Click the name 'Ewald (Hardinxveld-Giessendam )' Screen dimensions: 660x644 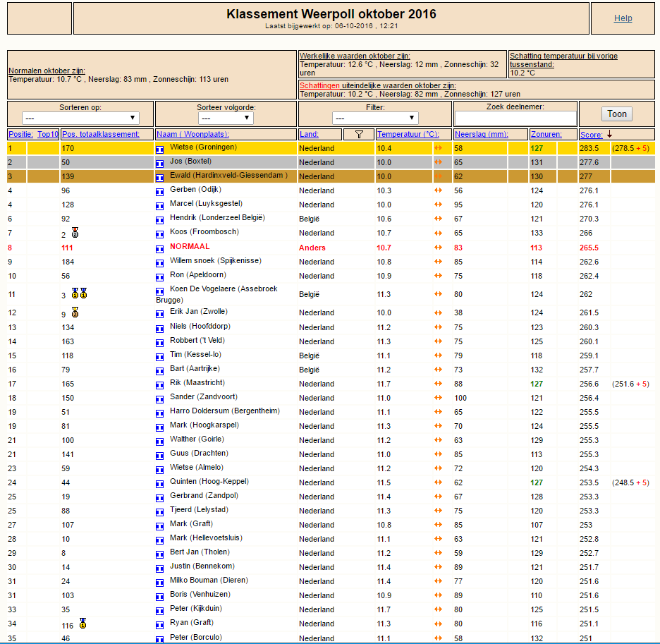click(x=228, y=175)
